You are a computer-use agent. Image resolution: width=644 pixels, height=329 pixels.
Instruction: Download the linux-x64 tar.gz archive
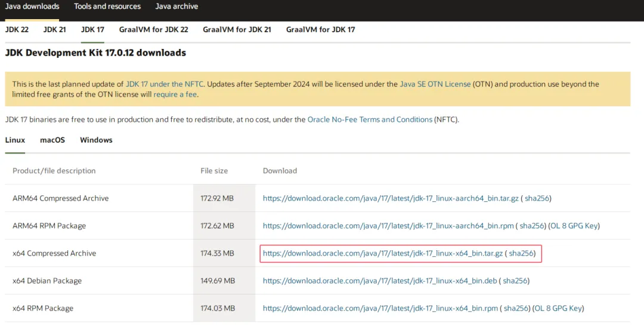pyautogui.click(x=383, y=253)
